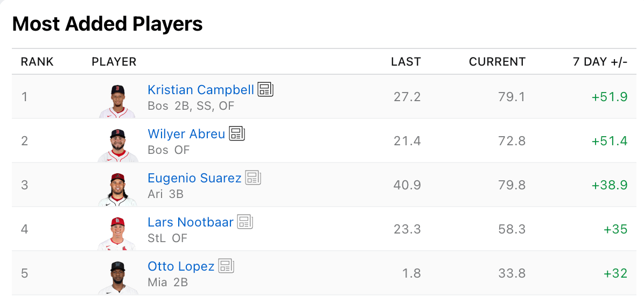Open Wilyer Abreu's player news icon
Viewport: 644px width, 297px height.
[237, 134]
